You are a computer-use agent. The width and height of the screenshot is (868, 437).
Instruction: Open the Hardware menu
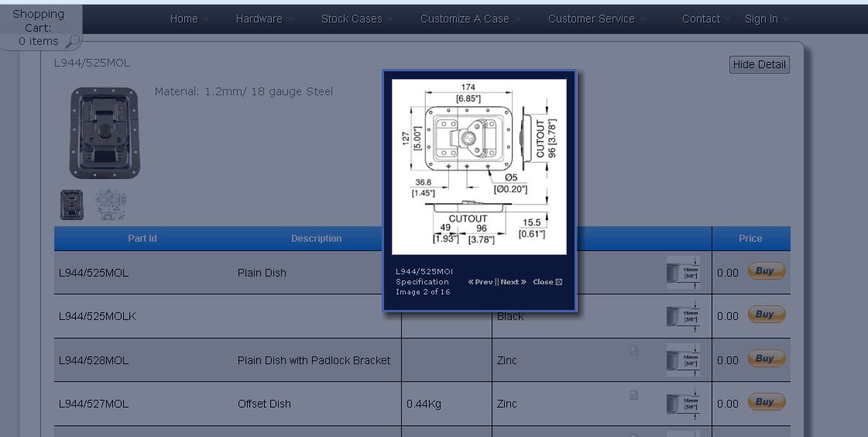click(x=259, y=19)
